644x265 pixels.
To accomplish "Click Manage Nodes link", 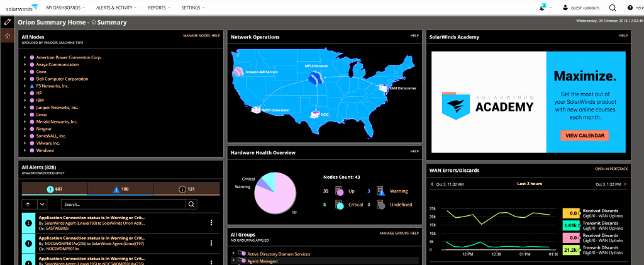I will click(196, 36).
